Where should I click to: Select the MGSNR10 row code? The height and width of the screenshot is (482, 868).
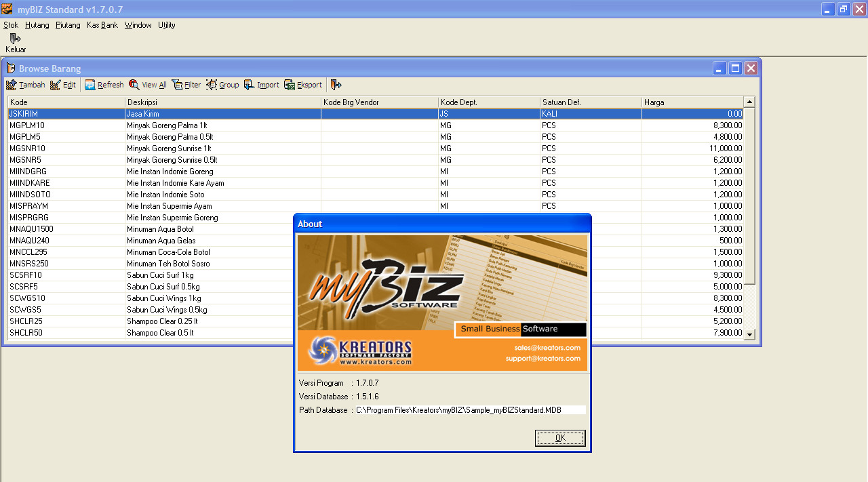pos(66,148)
